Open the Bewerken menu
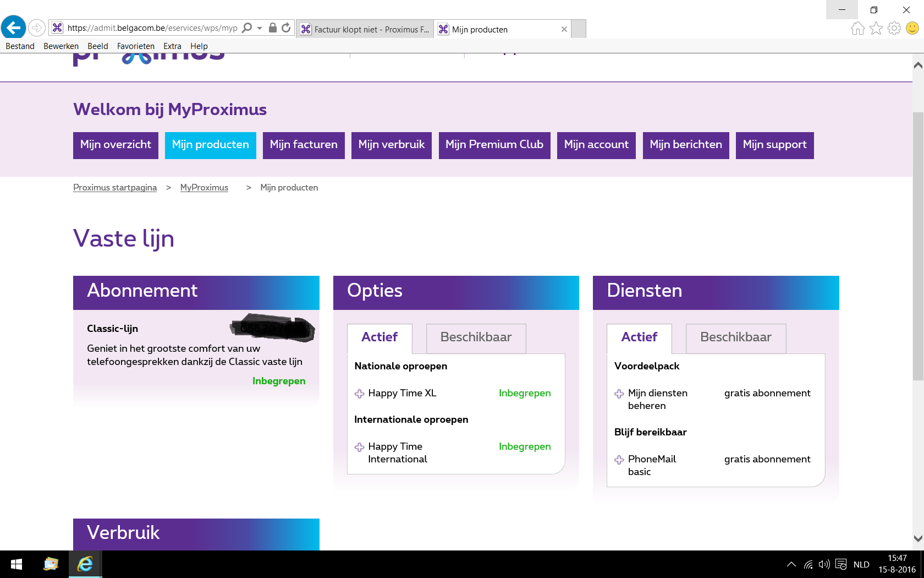Screen dimensions: 924x578 click(61, 46)
